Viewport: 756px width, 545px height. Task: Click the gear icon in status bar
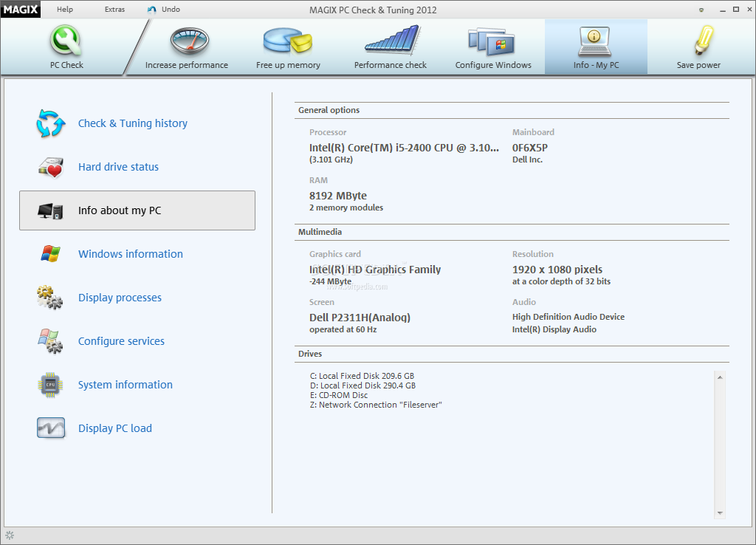[x=10, y=535]
